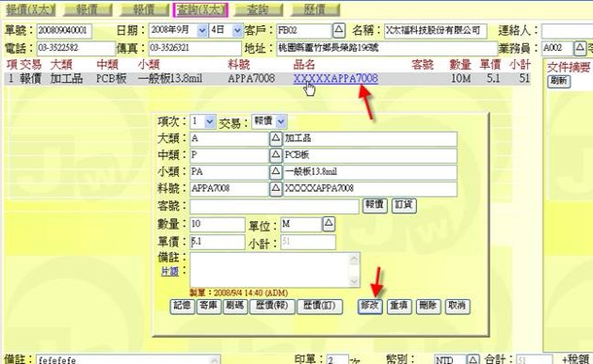The image size is (593, 364).
Task: Click the triangle lookup icon beside 客戶 field
Action: tap(339, 30)
